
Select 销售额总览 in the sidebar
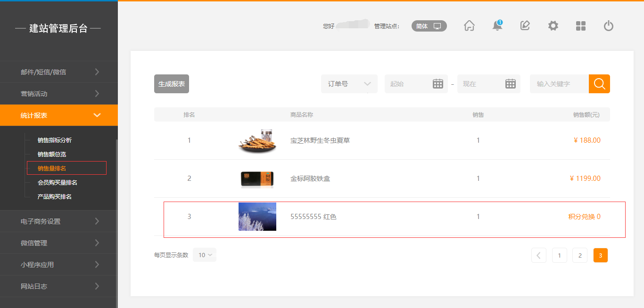click(x=52, y=154)
